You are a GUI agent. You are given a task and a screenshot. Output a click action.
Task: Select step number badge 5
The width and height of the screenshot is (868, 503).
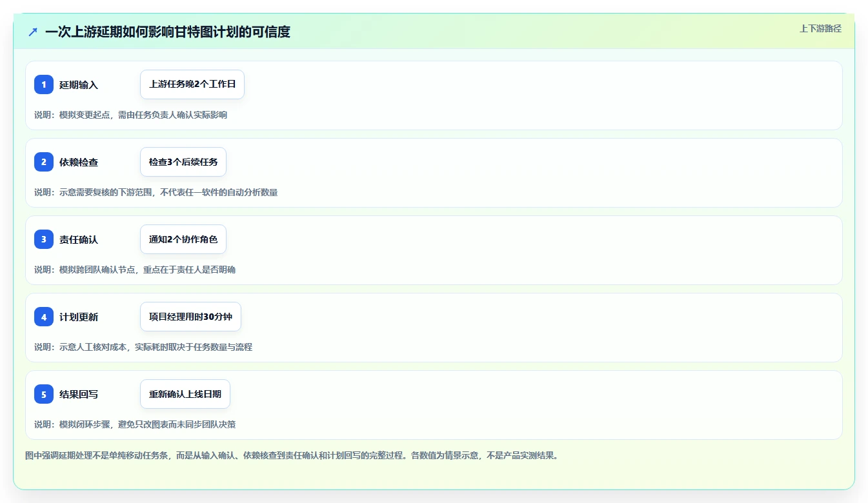(44, 394)
